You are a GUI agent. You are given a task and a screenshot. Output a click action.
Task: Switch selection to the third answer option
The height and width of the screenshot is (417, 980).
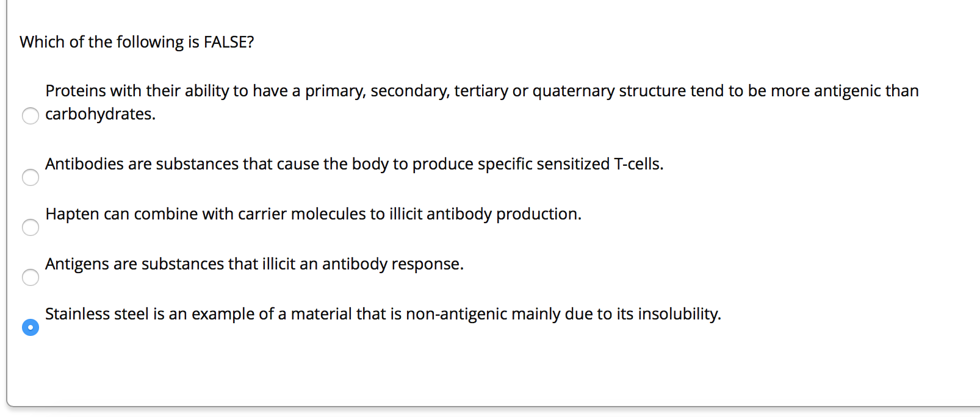(31, 227)
